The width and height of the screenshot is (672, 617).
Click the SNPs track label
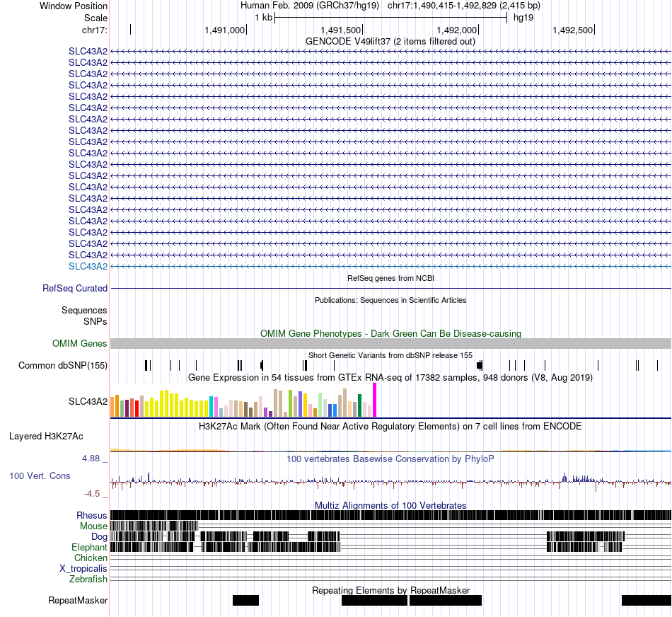pyautogui.click(x=95, y=321)
